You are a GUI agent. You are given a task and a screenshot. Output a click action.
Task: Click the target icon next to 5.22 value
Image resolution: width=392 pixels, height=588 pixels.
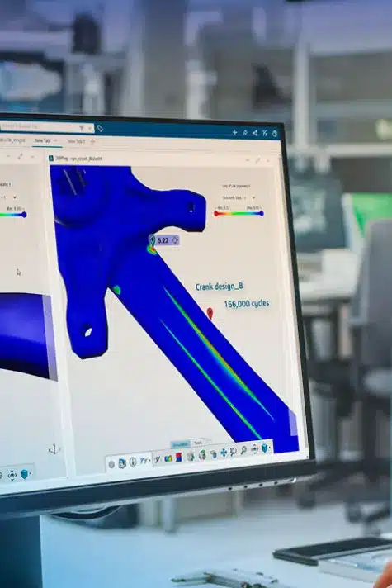click(x=175, y=240)
